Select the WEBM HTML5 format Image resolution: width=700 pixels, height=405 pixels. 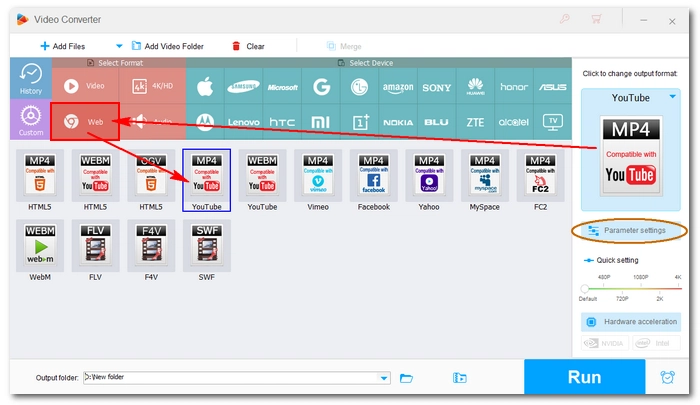tap(95, 180)
